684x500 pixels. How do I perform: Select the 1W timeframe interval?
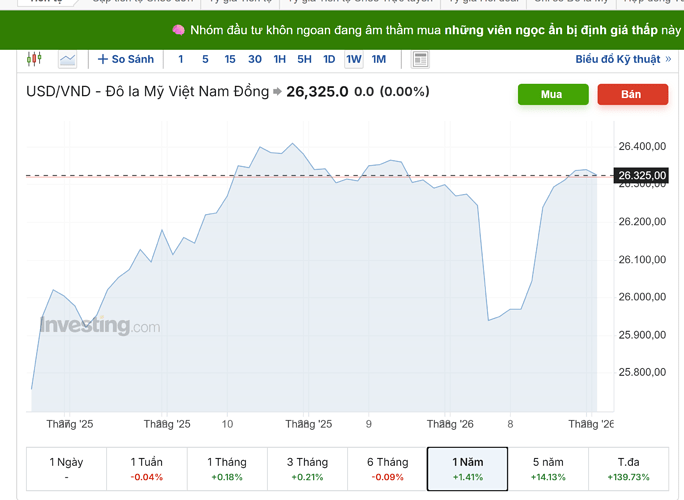pyautogui.click(x=354, y=59)
